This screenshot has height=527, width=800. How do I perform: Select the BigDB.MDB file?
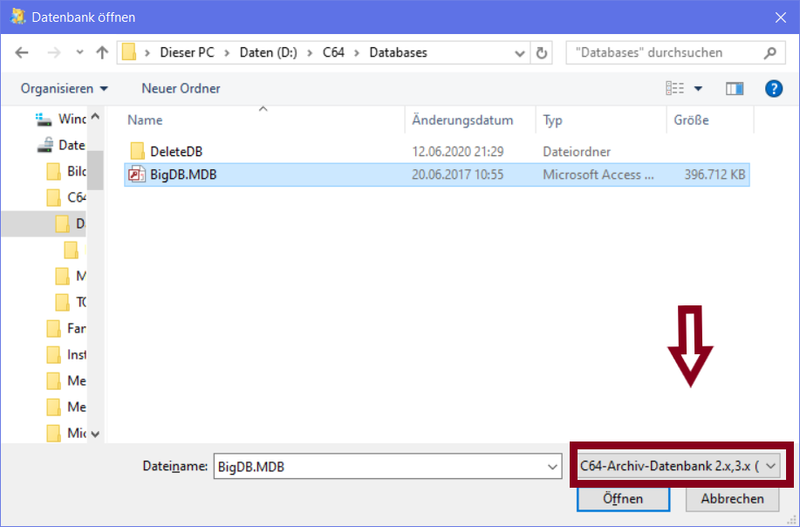point(183,174)
